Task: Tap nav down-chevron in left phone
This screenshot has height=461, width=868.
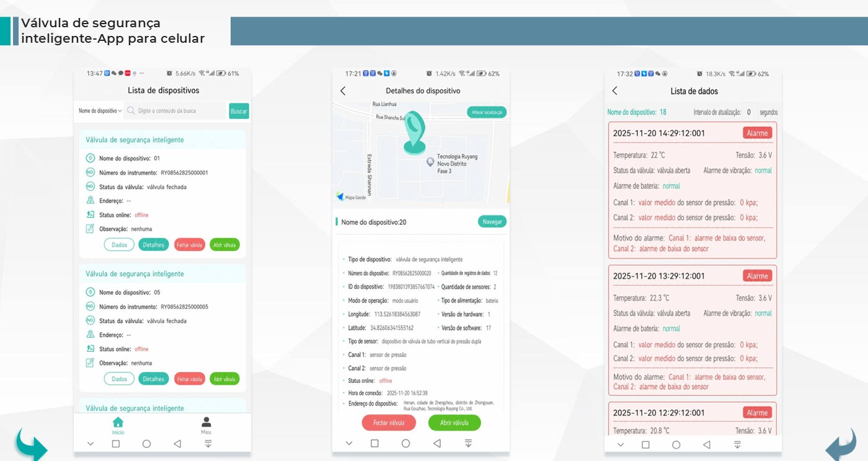Action: 90,444
